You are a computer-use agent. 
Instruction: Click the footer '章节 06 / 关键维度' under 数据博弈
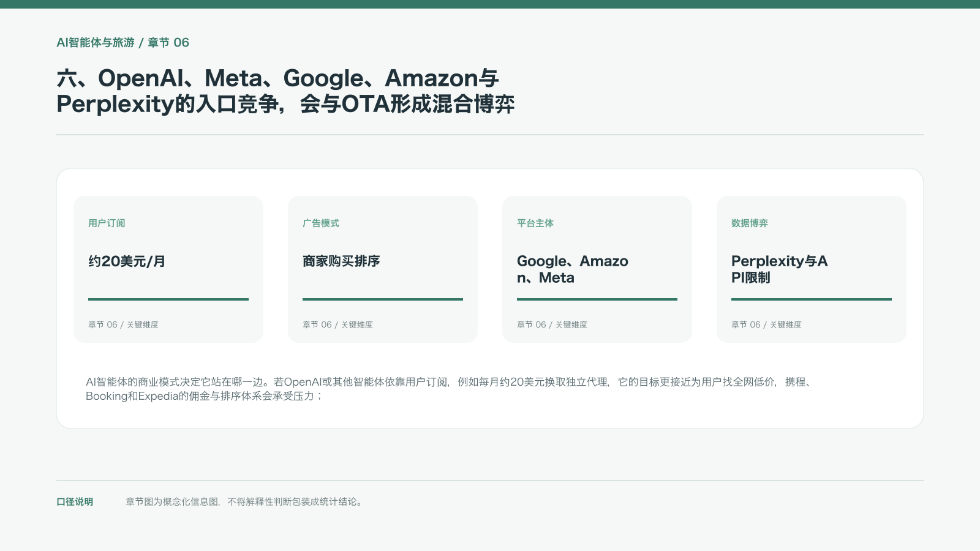point(766,324)
